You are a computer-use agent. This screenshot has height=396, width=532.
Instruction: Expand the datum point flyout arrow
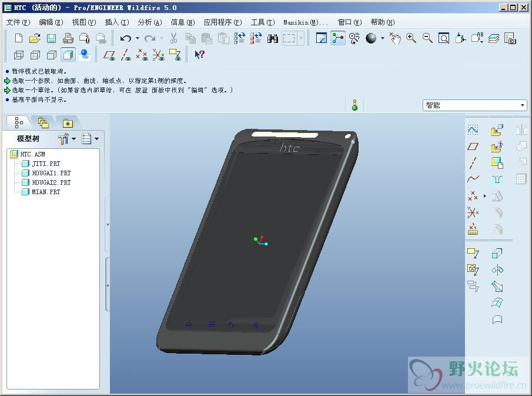[484, 196]
